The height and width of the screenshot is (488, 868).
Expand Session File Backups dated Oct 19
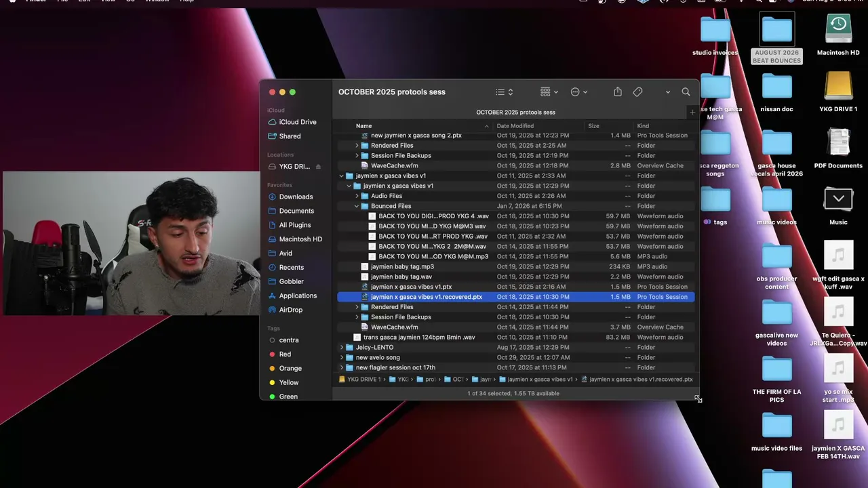click(357, 156)
